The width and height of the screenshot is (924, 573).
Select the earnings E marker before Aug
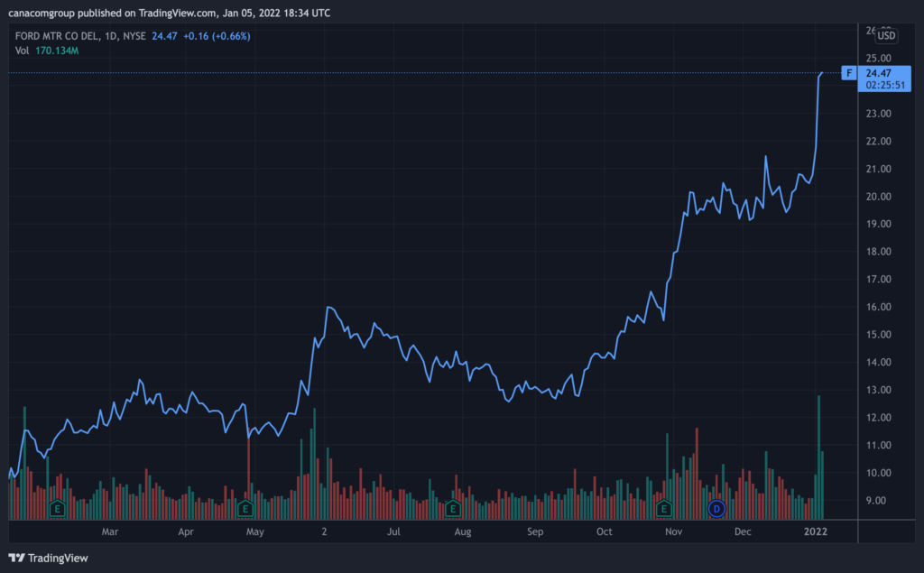453,508
